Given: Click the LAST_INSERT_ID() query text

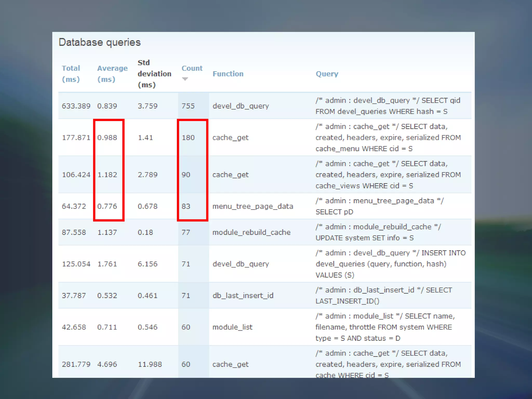Looking at the screenshot, I should (347, 301).
